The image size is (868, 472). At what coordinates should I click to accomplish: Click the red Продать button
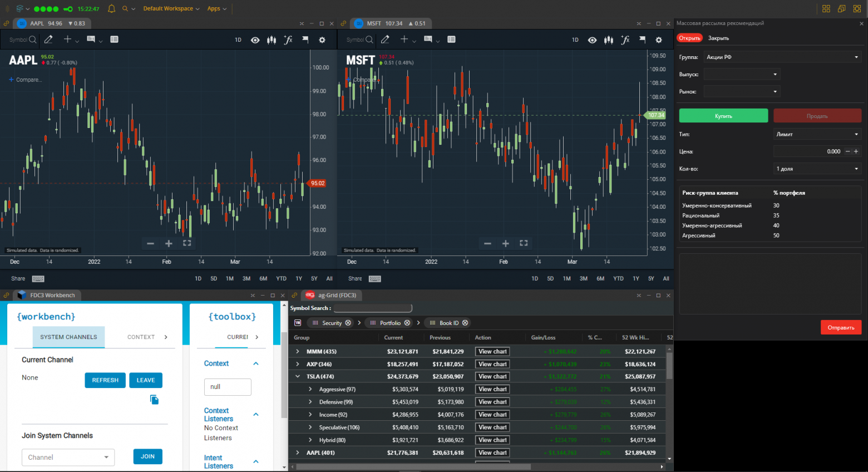[817, 116]
